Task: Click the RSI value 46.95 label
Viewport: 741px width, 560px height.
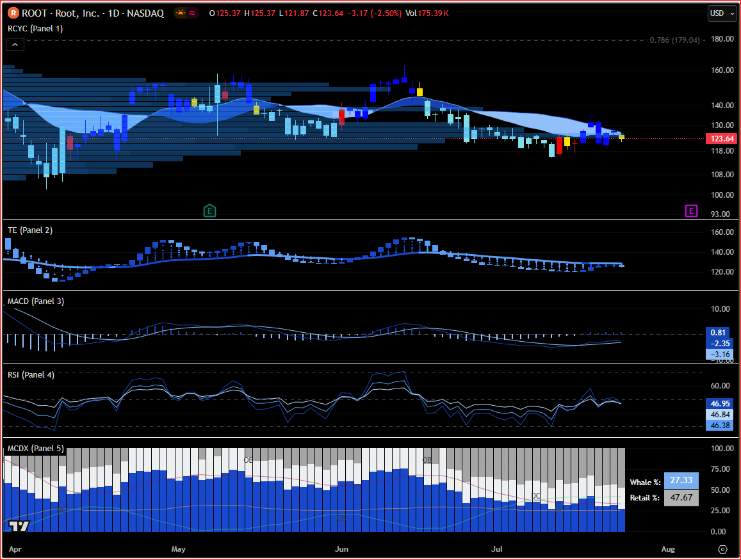Action: [x=719, y=404]
